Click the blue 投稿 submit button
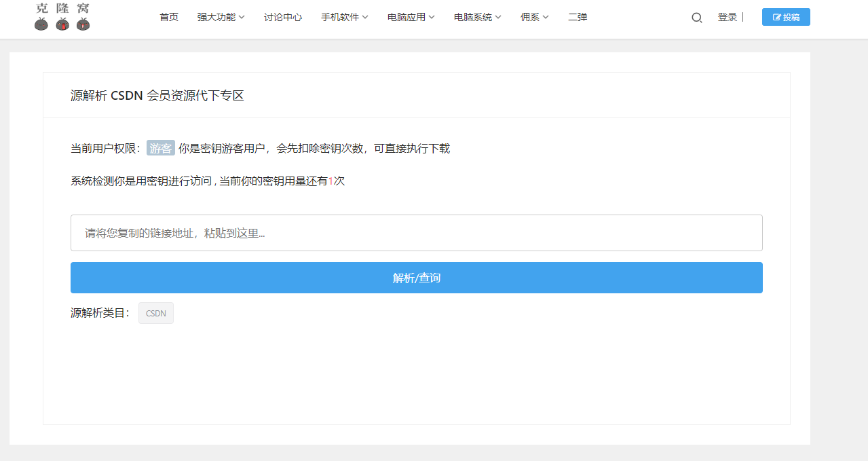The width and height of the screenshot is (868, 461). coord(786,17)
